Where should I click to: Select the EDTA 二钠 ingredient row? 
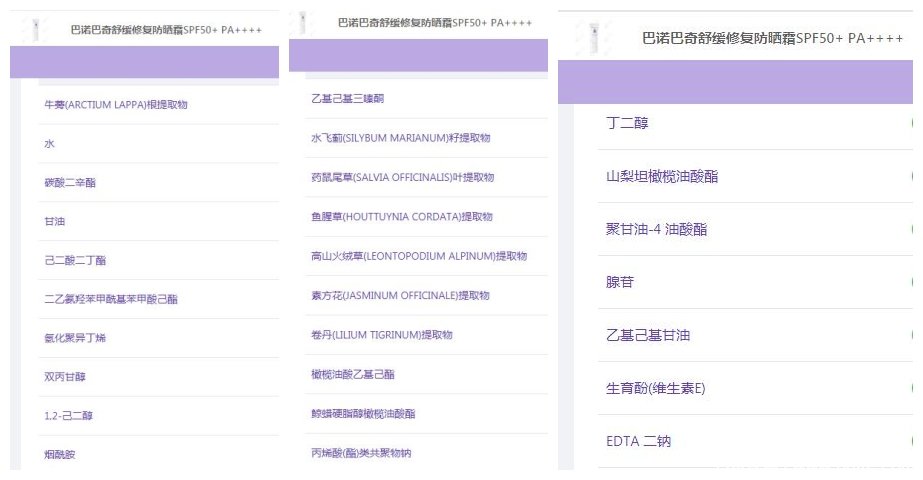click(x=647, y=441)
